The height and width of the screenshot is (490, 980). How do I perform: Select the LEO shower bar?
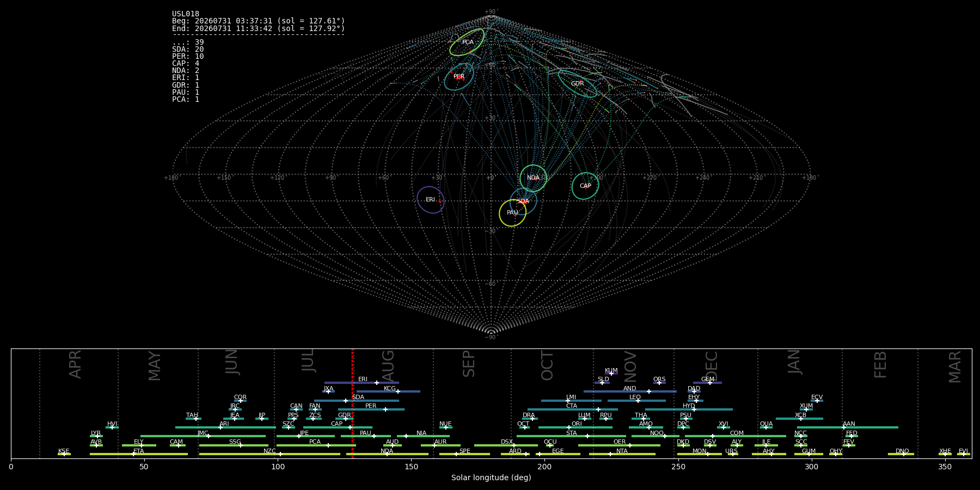click(636, 401)
